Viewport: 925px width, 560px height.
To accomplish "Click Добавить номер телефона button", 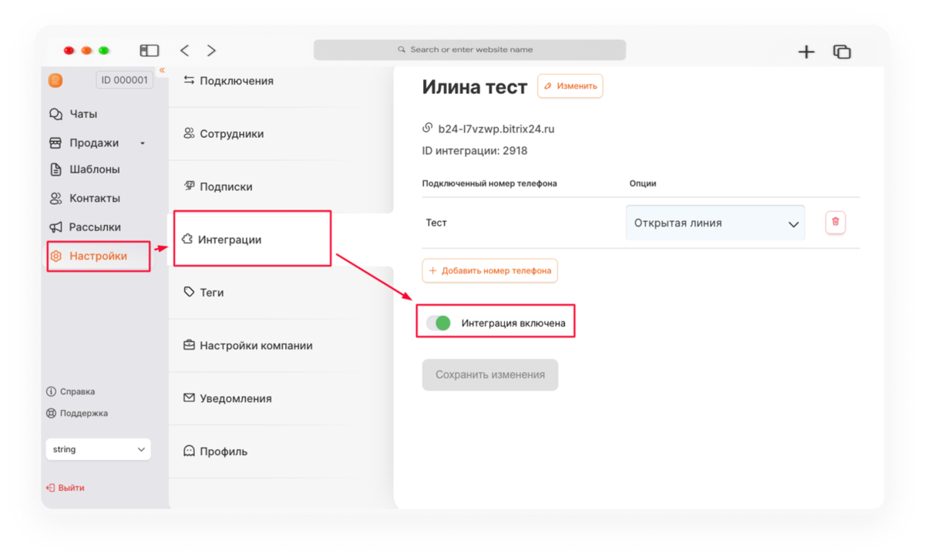I will [489, 271].
